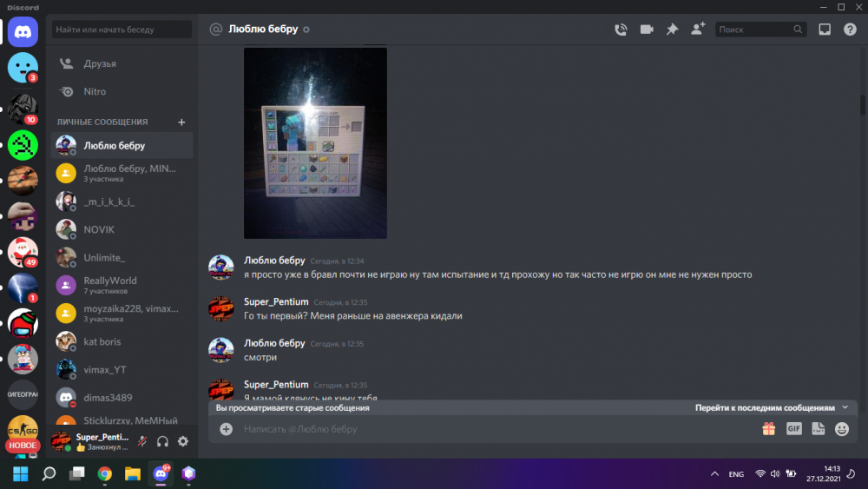Click the НОВОЕ new mentions badge
868x489 pixels.
(23, 446)
